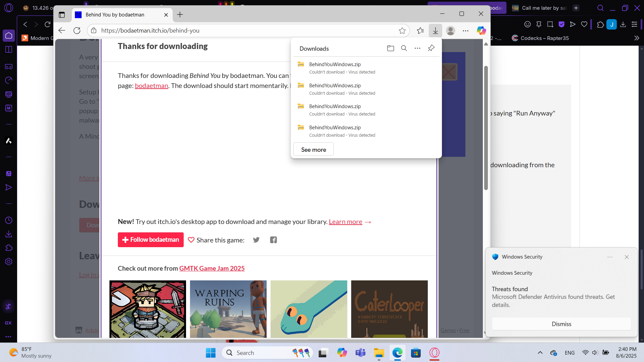This screenshot has width=644, height=362.
Task: Open Aria AI in Opera sidebar
Action: pyautogui.click(x=9, y=141)
